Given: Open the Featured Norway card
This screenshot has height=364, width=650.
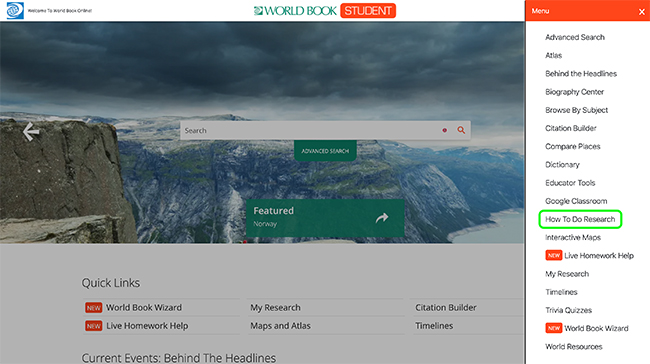Looking at the screenshot, I should [325, 218].
